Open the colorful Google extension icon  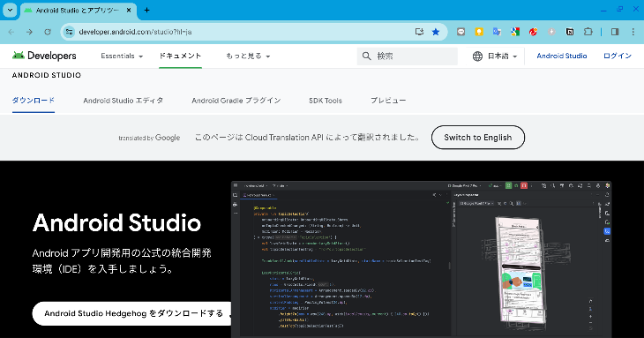pyautogui.click(x=515, y=32)
